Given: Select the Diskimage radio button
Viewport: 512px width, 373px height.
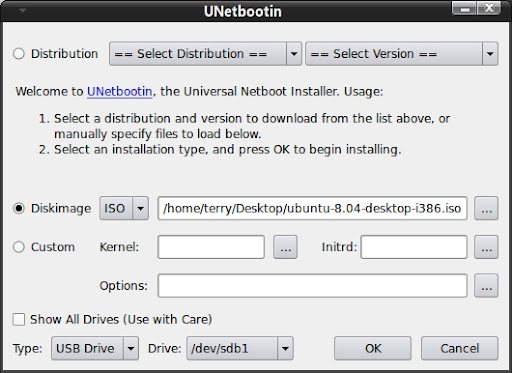Looking at the screenshot, I should tap(19, 208).
